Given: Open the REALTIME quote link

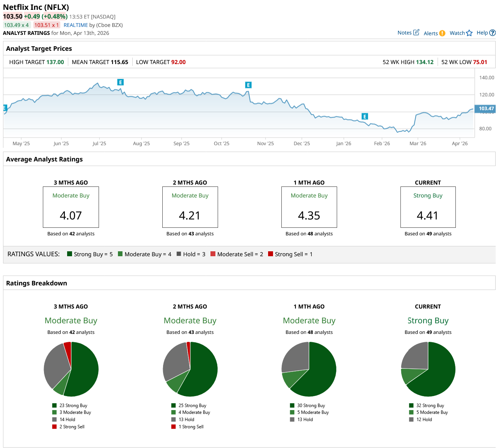Looking at the screenshot, I should coord(75,25).
